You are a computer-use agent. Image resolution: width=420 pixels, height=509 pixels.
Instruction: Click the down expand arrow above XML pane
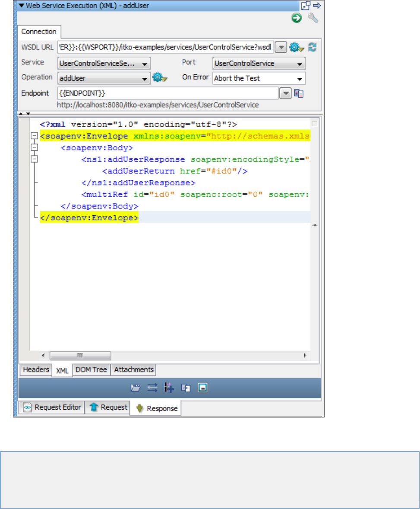point(28,114)
